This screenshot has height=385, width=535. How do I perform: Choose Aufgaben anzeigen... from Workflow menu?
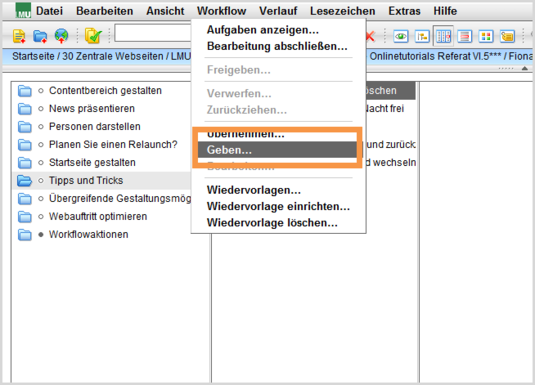pyautogui.click(x=263, y=30)
